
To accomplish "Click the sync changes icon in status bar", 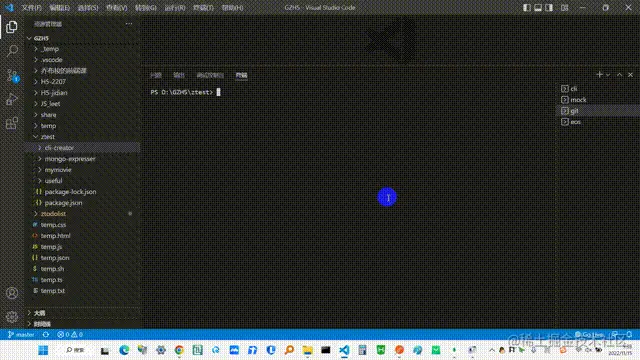I will [x=46, y=334].
